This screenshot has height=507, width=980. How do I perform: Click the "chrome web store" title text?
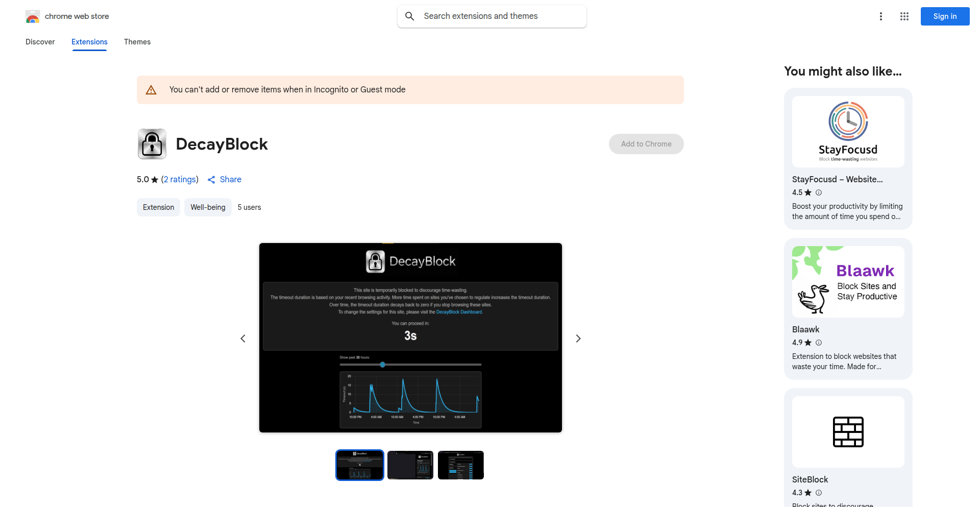coord(77,16)
